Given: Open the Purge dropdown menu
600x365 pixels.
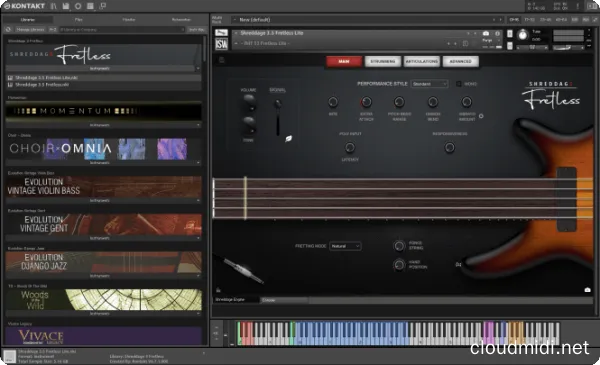Looking at the screenshot, I should coord(491,40).
